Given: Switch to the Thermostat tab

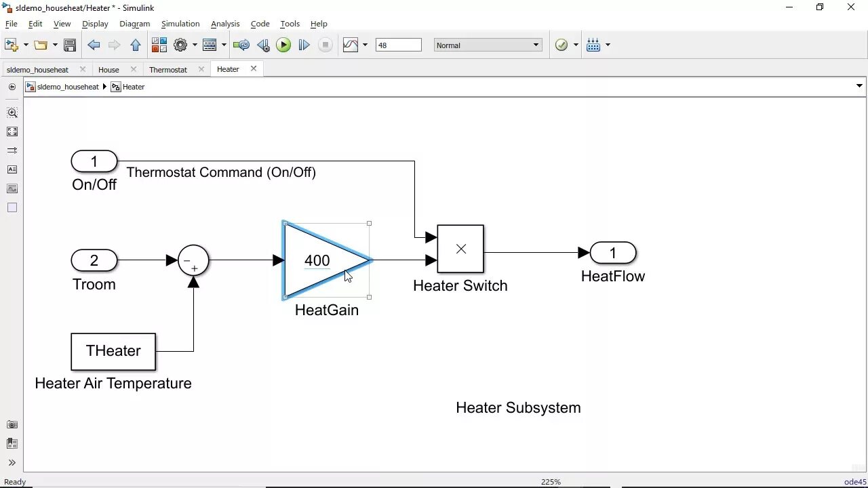Looking at the screenshot, I should [x=167, y=68].
